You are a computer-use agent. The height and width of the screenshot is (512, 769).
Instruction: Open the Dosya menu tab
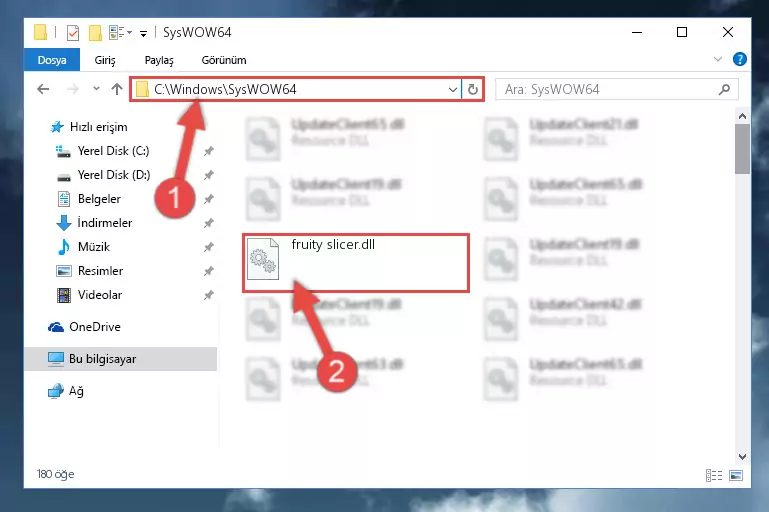coord(52,60)
